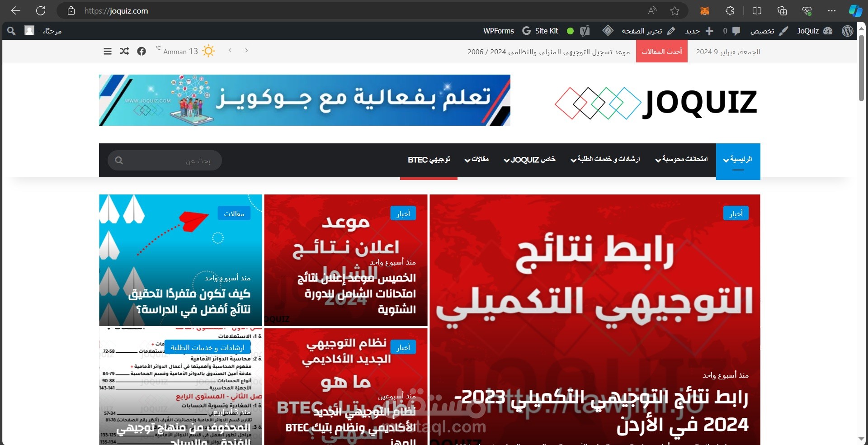Open the diamond plugin icon in the admin bar

[608, 31]
